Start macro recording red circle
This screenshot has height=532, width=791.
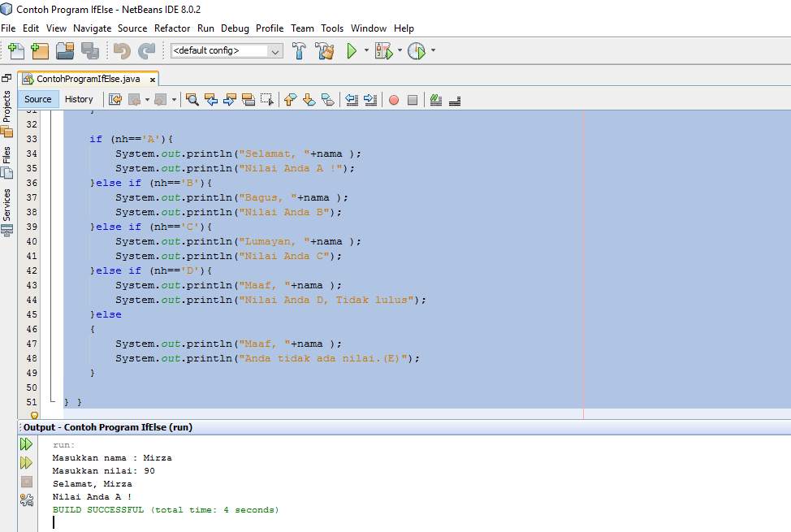pos(394,100)
